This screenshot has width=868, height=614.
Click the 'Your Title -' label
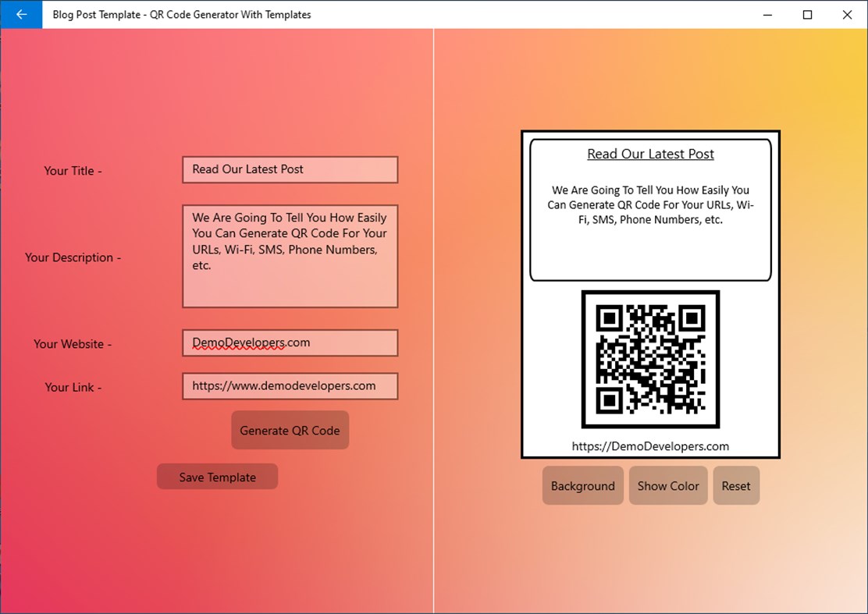(x=73, y=171)
